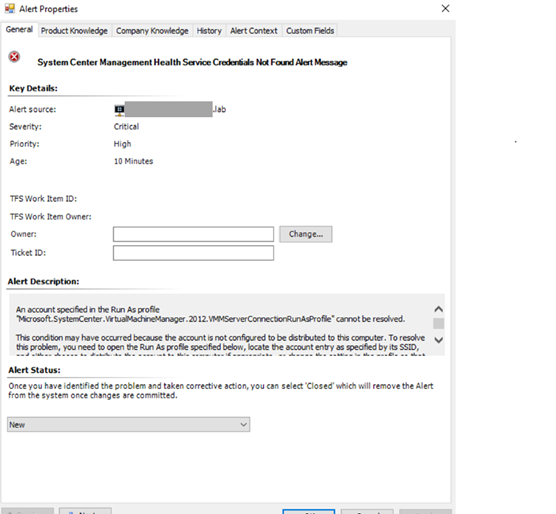Click the description scroll up arrow
Image resolution: width=556 pixels, height=514 pixels.
tap(439, 309)
